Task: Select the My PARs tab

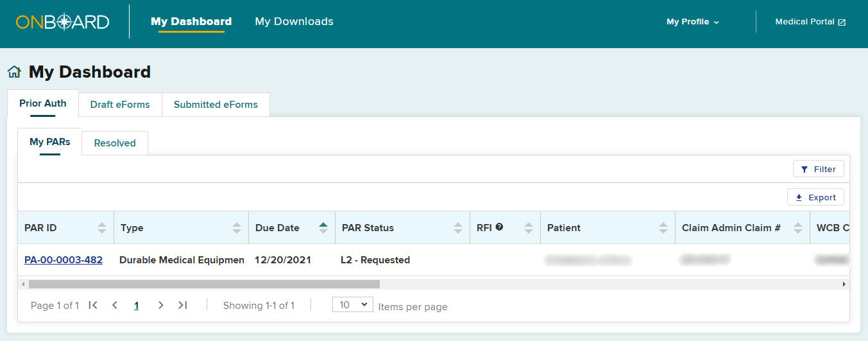Action: point(50,142)
